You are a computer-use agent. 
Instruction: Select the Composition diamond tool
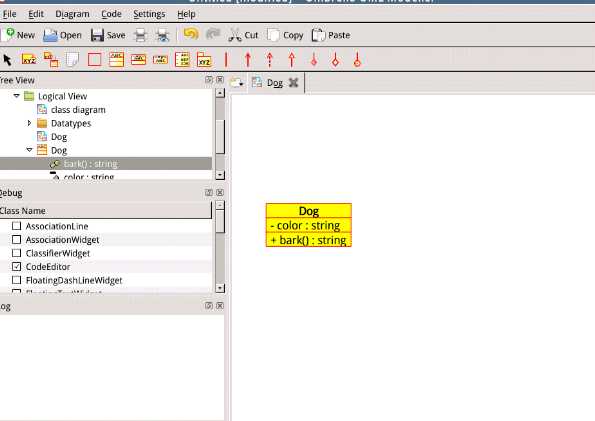335,60
